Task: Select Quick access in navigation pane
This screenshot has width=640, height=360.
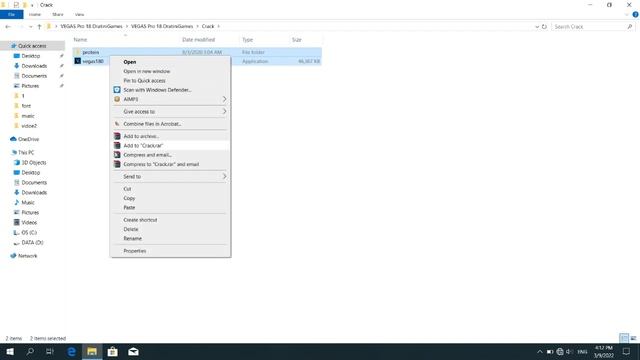Action: [x=33, y=46]
